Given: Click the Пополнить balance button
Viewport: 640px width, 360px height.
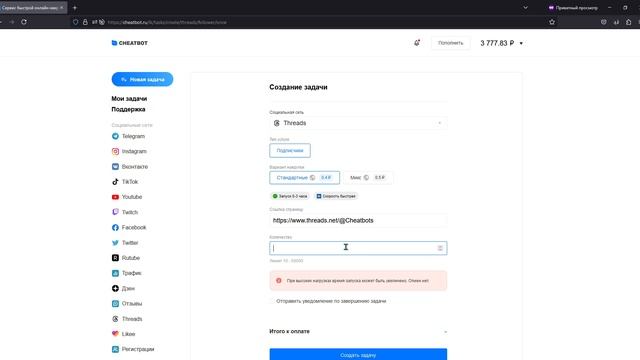Looking at the screenshot, I should [451, 43].
